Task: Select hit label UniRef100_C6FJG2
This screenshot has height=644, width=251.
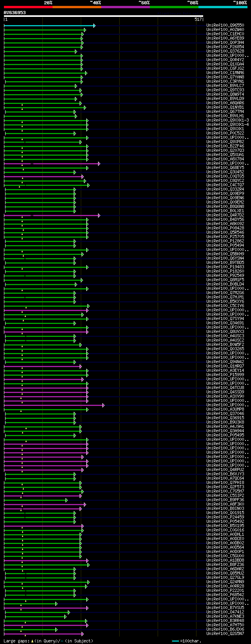Action: [225, 69]
